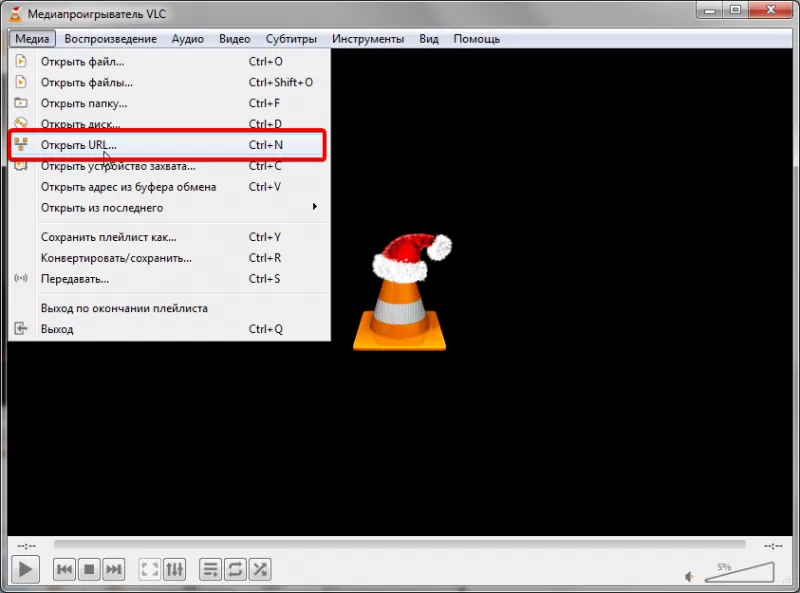
Task: Click the playback seek bar
Action: (x=399, y=545)
